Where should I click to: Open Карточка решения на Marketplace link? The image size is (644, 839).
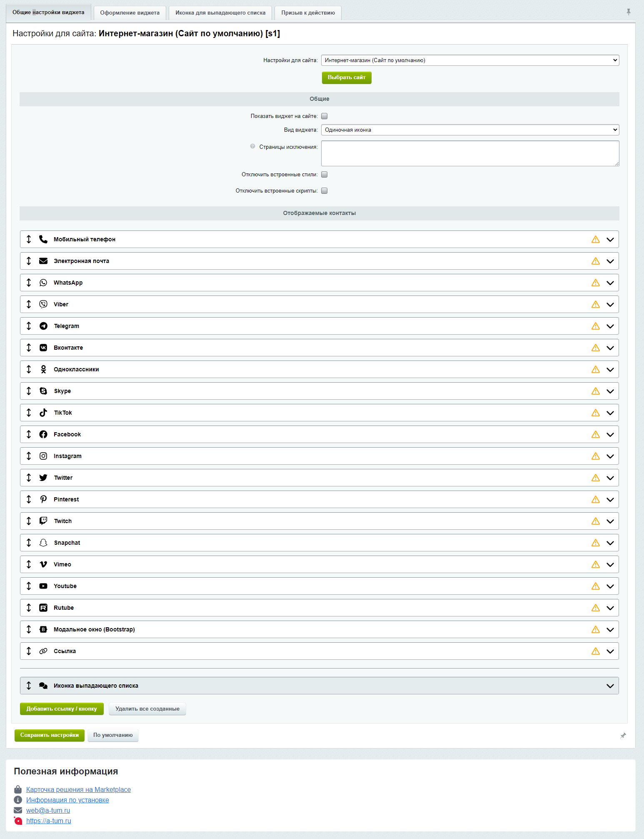coord(78,790)
